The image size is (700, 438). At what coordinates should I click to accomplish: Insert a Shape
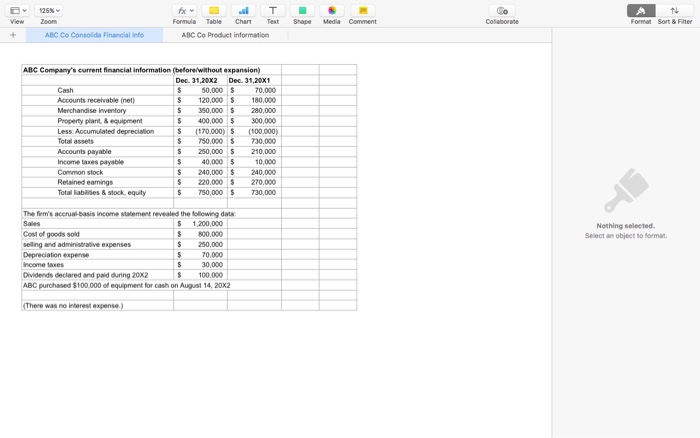pyautogui.click(x=302, y=10)
